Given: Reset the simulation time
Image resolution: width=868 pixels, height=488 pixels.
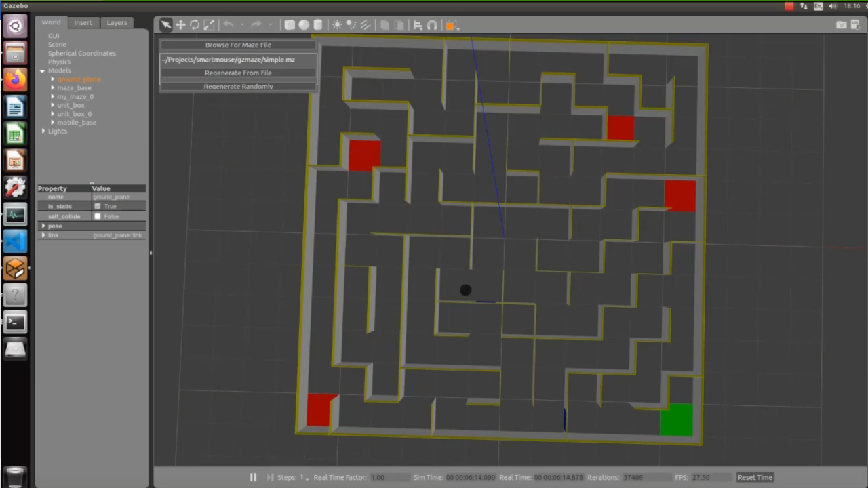Looking at the screenshot, I should click(x=755, y=477).
